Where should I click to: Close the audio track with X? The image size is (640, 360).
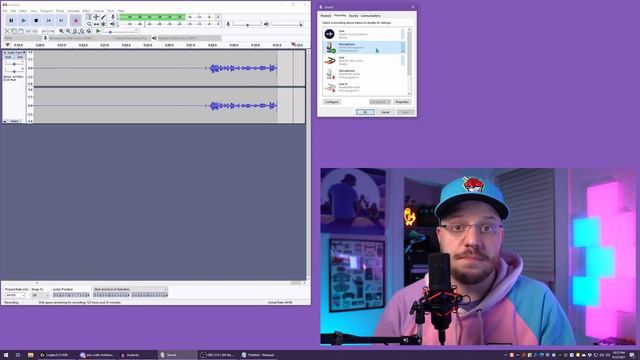[x=5, y=53]
